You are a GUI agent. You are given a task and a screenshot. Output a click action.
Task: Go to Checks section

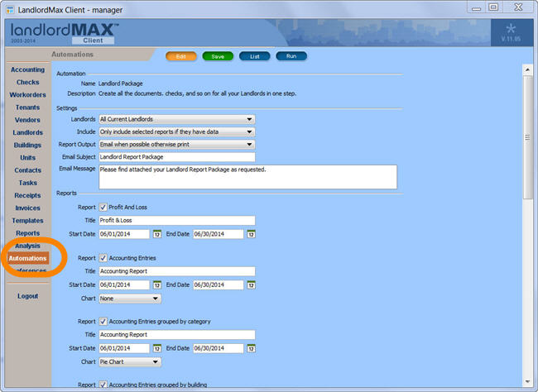coord(28,83)
